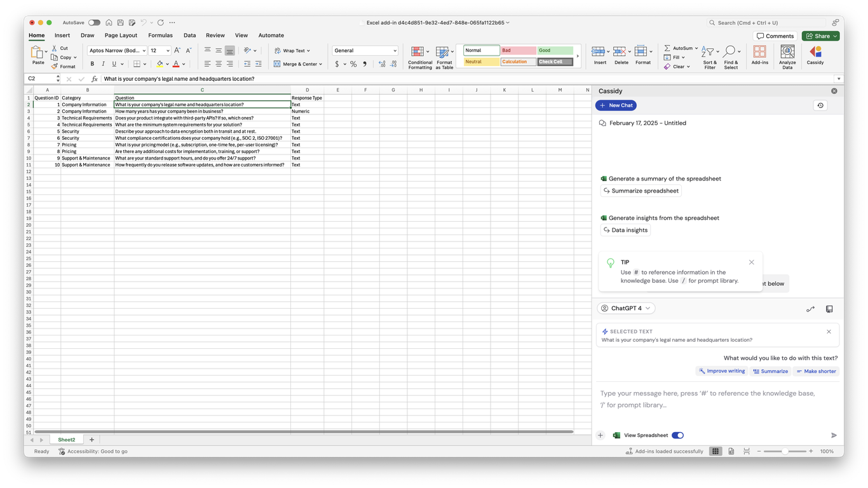
Task: Switch to Page Break Preview in status bar
Action: click(x=747, y=451)
